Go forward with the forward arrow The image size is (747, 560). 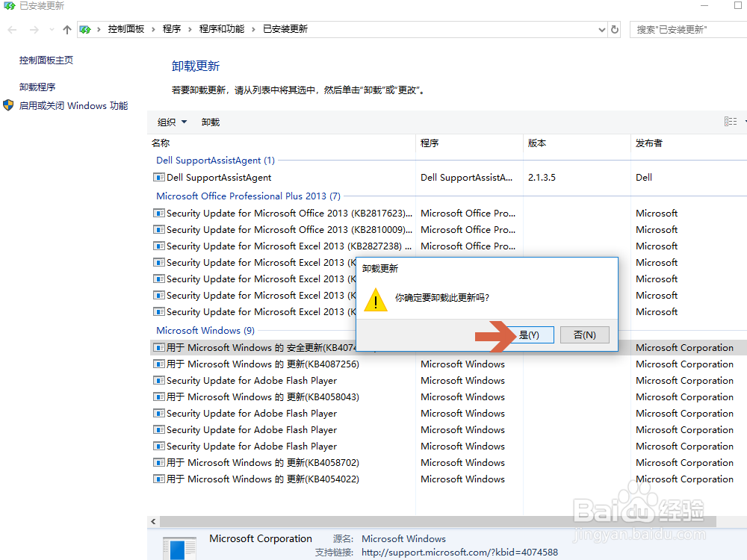click(34, 30)
